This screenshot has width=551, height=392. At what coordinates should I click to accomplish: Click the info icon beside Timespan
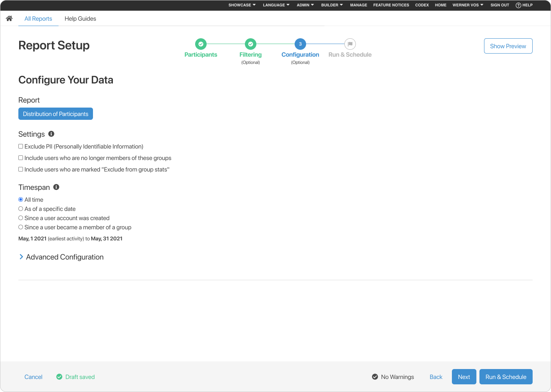(56, 187)
